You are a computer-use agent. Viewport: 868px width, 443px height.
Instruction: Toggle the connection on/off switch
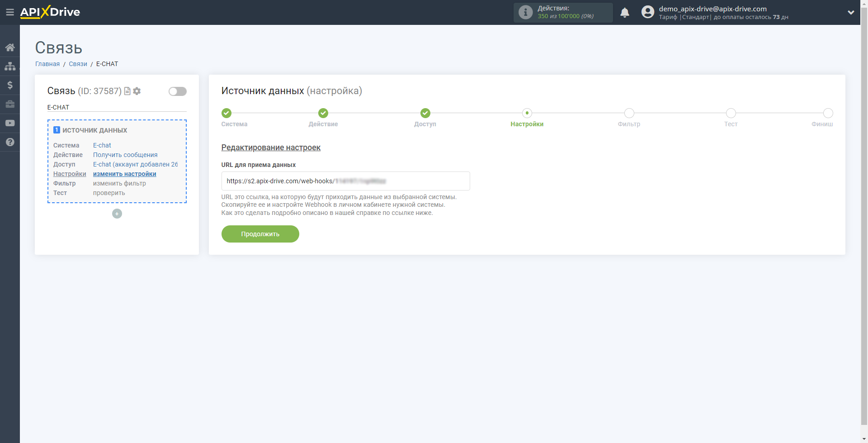click(x=178, y=91)
